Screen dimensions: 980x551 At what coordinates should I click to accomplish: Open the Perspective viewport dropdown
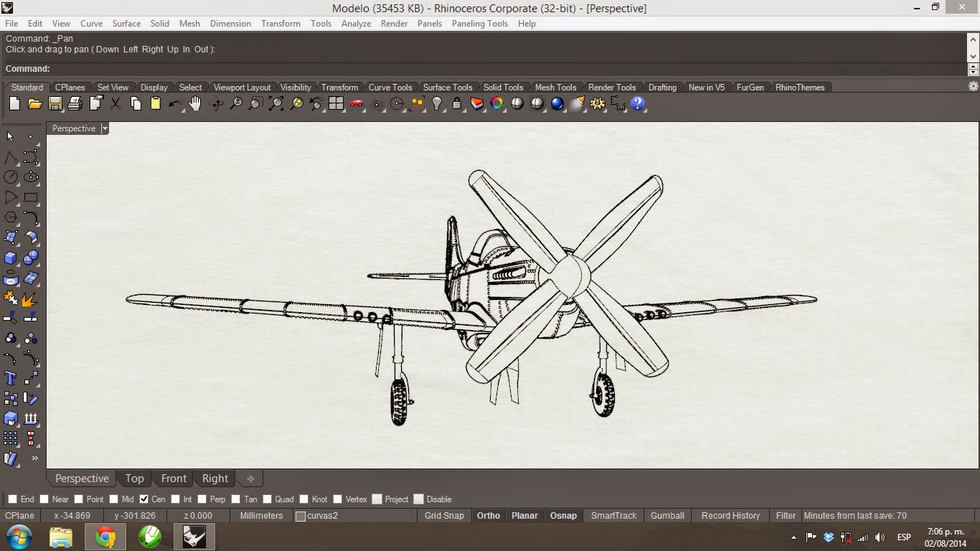tap(104, 128)
